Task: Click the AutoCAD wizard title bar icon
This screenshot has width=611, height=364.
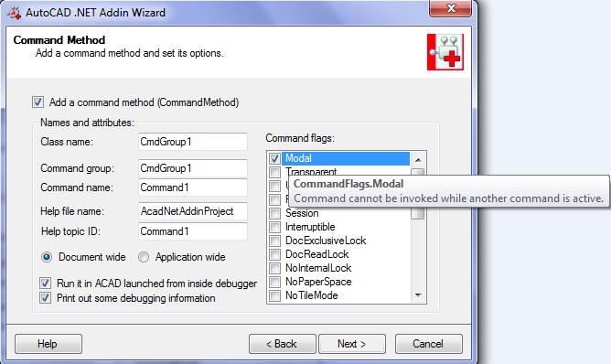Action: click(x=14, y=13)
